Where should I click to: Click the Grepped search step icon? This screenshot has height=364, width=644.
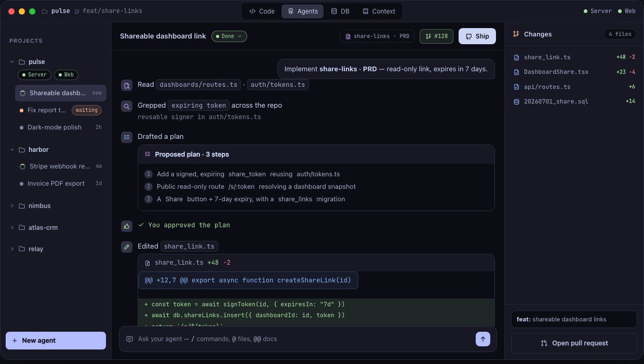pos(127,106)
